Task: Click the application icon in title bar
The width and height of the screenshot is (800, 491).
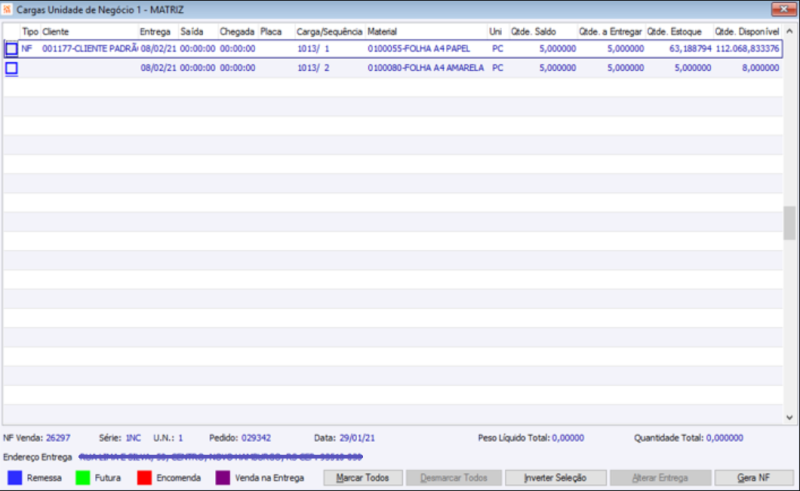Action: (7, 10)
